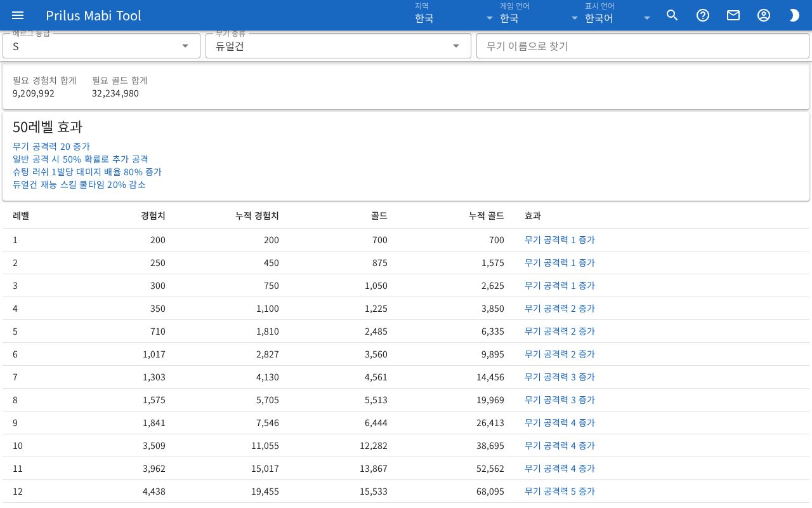Click the search magnifier icon
Screen dimensions: 812x508
tap(672, 15)
